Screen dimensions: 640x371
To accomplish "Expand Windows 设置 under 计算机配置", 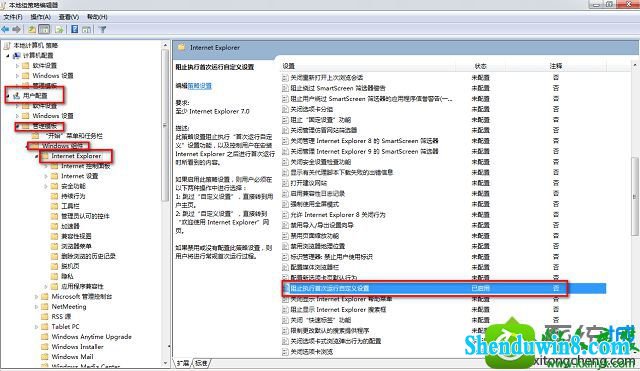I will click(x=17, y=76).
